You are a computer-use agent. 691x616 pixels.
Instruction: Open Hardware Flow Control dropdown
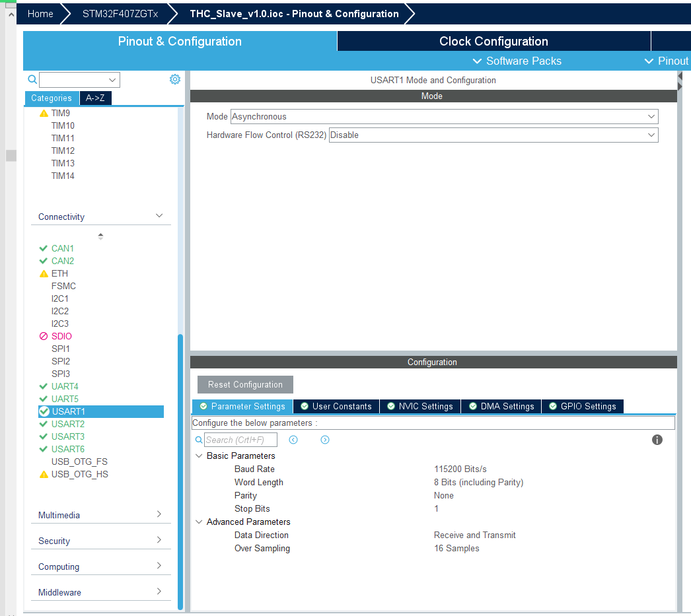tap(493, 135)
